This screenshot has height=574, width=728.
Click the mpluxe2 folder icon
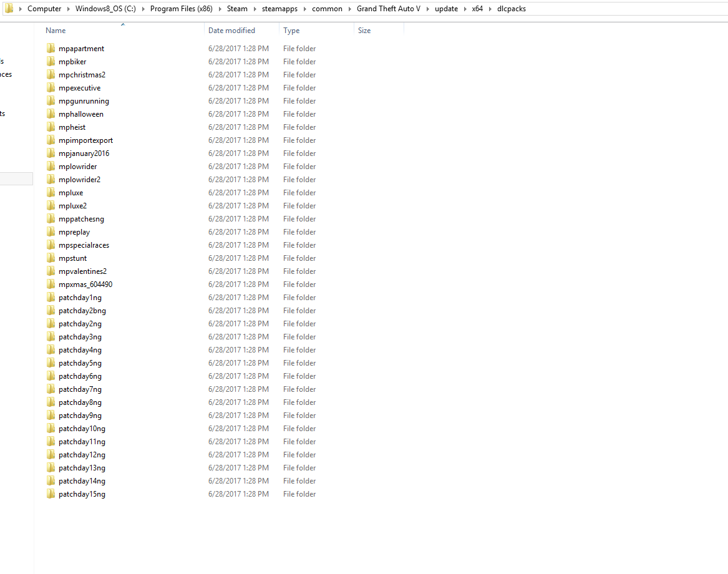point(51,205)
